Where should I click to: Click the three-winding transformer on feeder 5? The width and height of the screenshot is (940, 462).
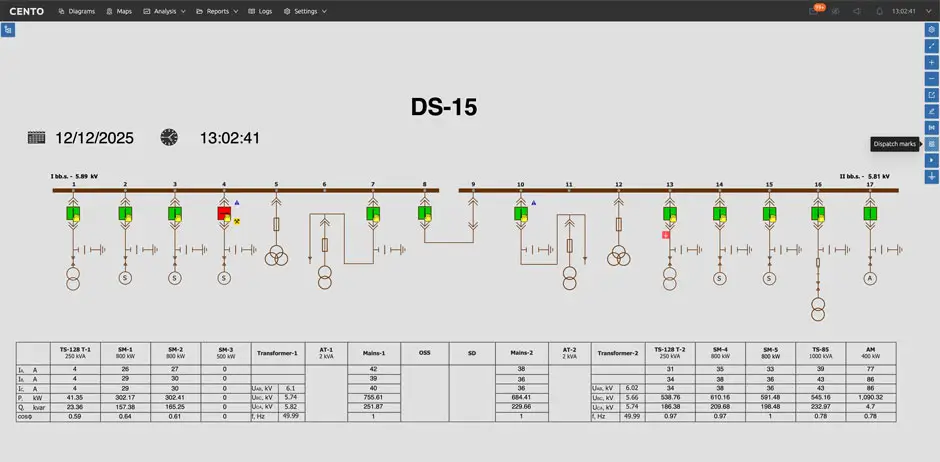pyautogui.click(x=276, y=255)
